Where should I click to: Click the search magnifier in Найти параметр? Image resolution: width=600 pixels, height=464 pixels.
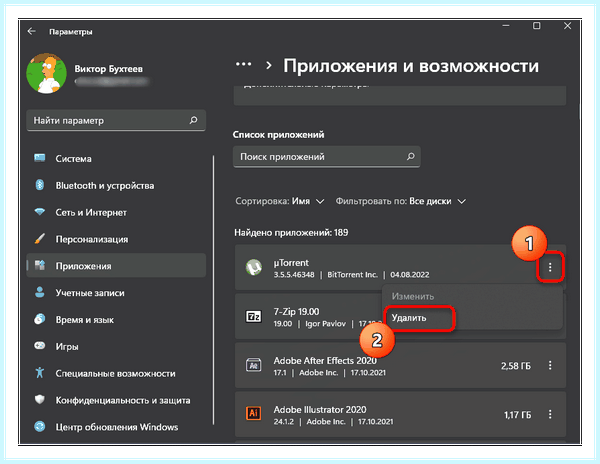[194, 120]
